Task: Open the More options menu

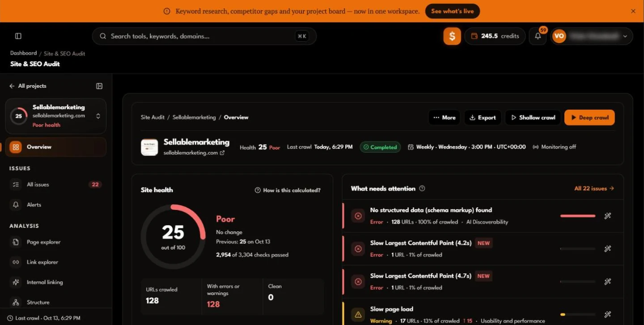Action: point(444,118)
